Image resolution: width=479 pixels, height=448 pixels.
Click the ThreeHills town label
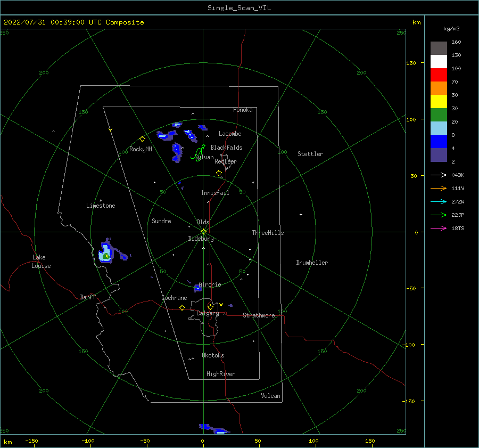coord(268,233)
